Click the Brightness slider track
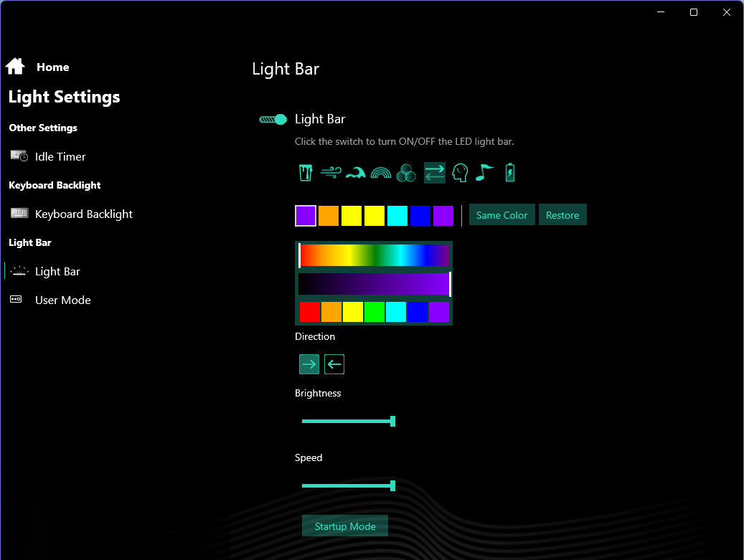744x560 pixels. click(348, 421)
